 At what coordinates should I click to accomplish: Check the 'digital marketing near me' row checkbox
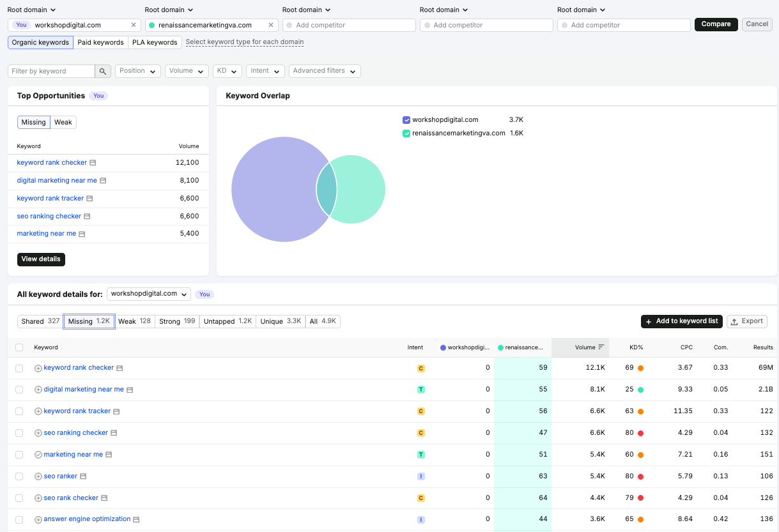[19, 390]
